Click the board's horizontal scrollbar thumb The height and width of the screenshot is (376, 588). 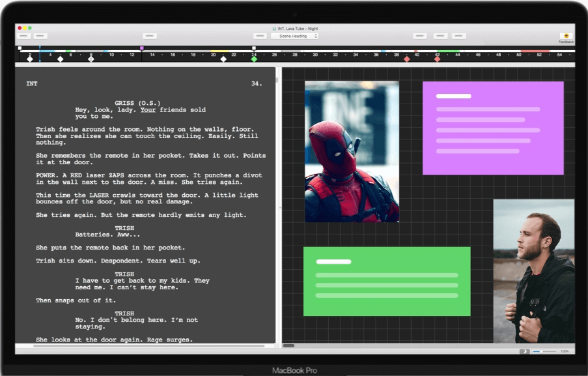[x=288, y=345]
